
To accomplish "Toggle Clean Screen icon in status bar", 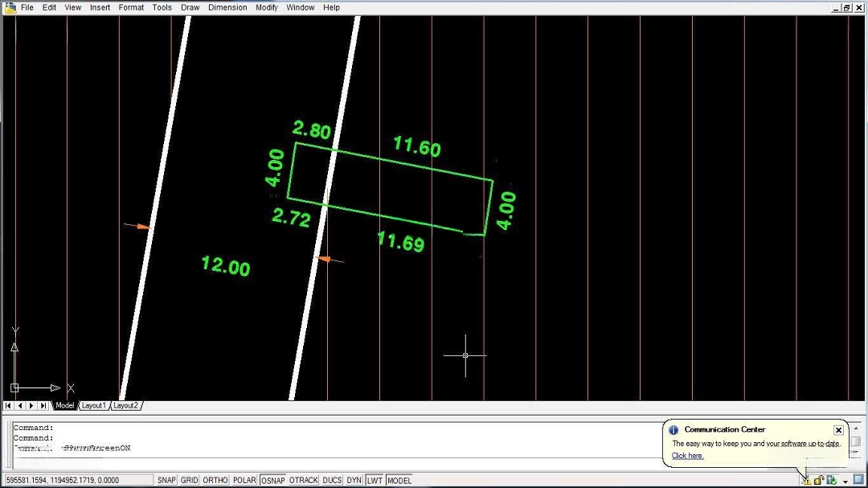I will [x=858, y=480].
